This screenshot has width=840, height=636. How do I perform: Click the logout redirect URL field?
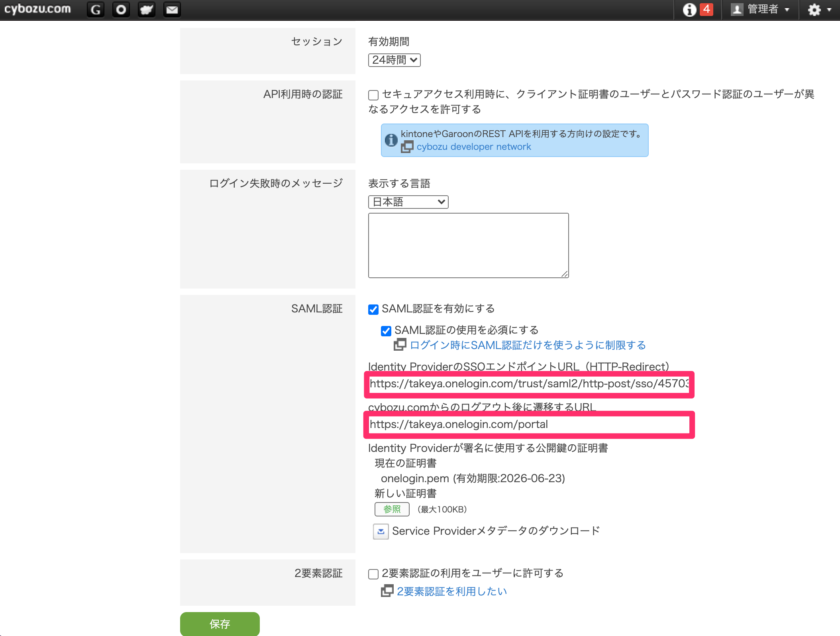coord(529,424)
